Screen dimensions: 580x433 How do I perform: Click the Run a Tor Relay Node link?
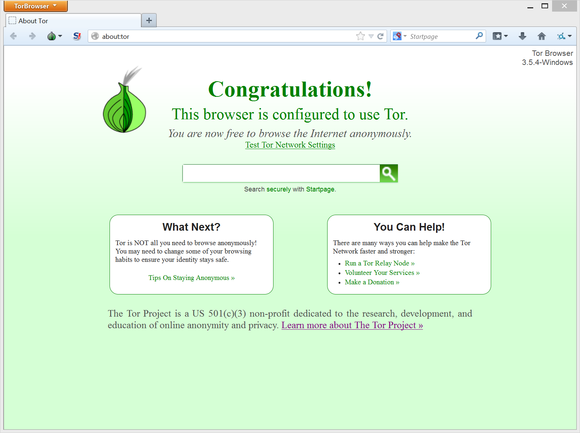[380, 263]
